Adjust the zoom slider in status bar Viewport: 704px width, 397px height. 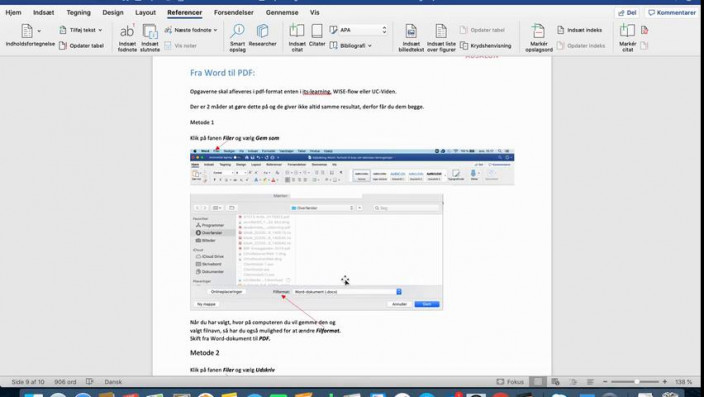[x=636, y=382]
